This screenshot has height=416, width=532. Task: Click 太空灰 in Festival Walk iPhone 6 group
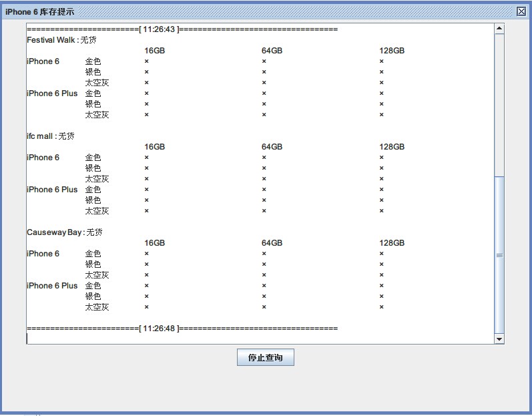[x=97, y=83]
